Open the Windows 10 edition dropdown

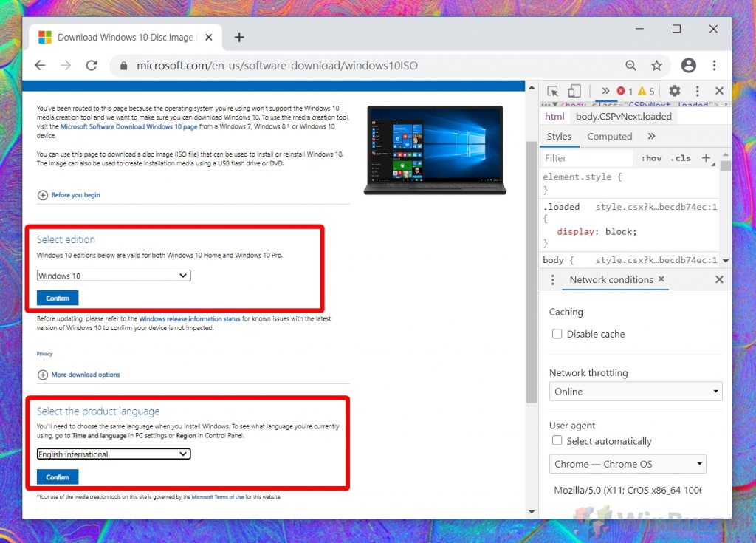click(112, 275)
